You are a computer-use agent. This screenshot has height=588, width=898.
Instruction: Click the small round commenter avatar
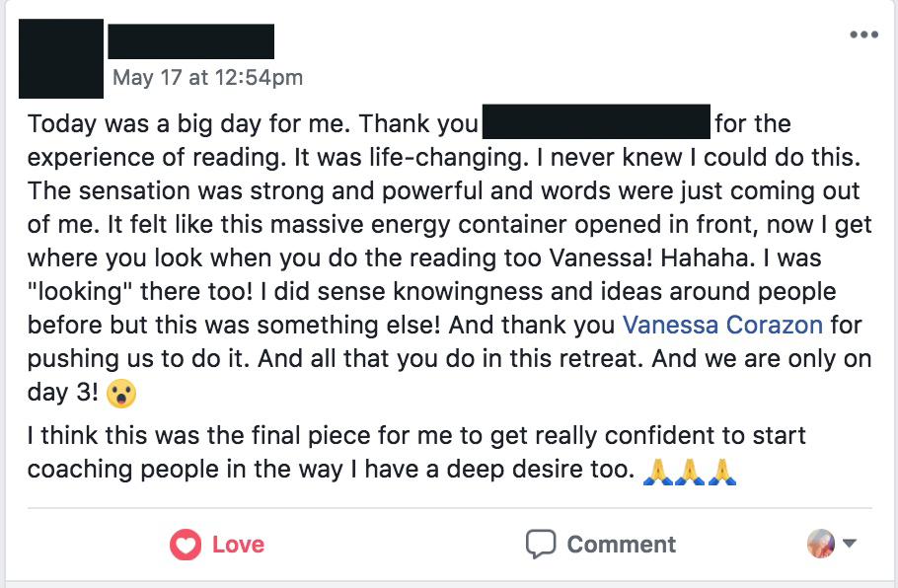pyautogui.click(x=821, y=544)
